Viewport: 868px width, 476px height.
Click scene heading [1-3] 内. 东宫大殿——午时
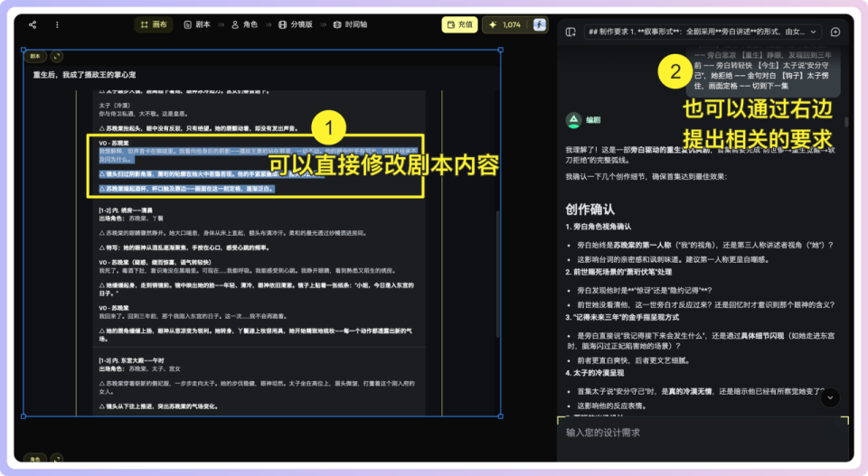131,360
